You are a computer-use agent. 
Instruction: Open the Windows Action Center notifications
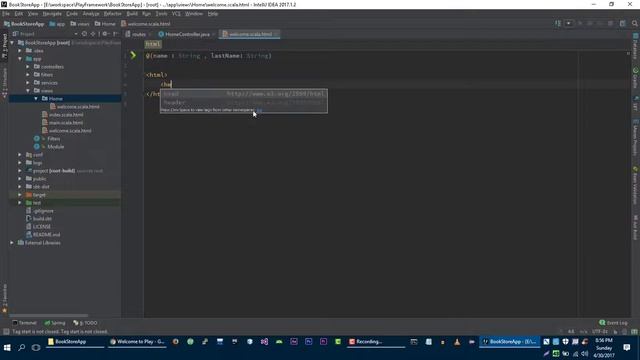[627, 348]
